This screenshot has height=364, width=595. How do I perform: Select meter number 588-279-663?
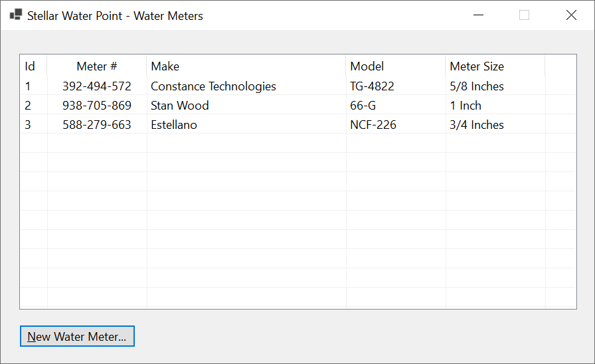coord(97,125)
